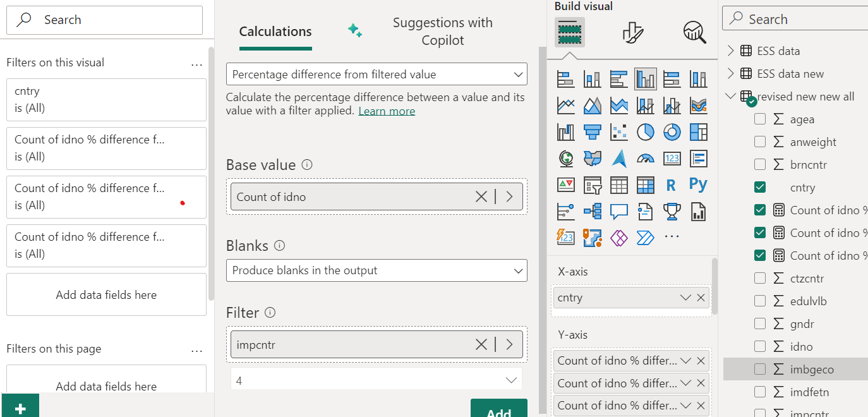868x417 pixels.
Task: Check the brncntr field checkbox
Action: 760,164
